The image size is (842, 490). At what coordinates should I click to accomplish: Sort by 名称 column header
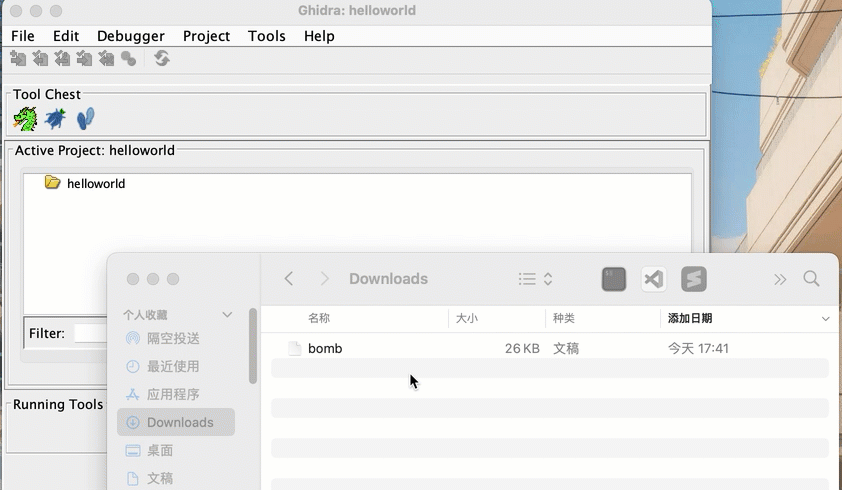tap(319, 318)
